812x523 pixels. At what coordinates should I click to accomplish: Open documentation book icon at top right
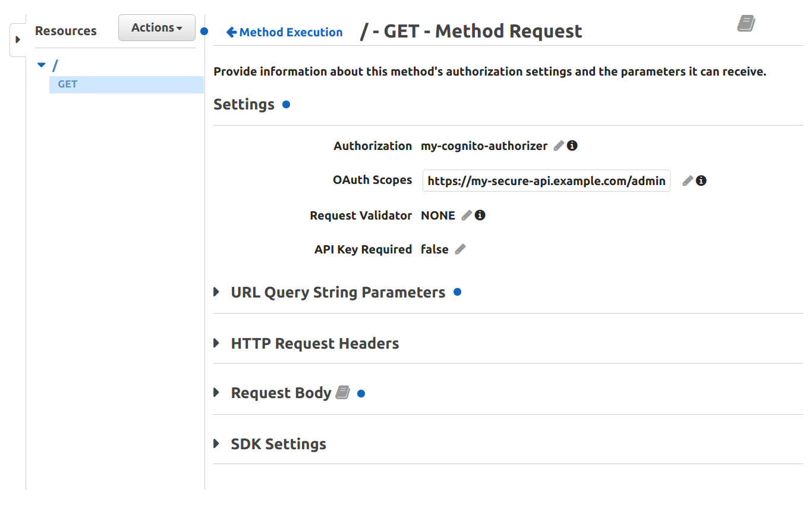pos(745,23)
